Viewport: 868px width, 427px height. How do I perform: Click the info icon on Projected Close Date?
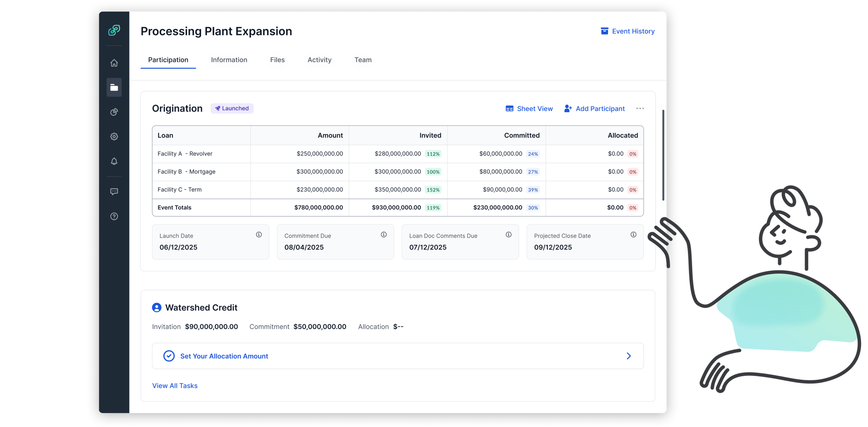click(x=633, y=235)
